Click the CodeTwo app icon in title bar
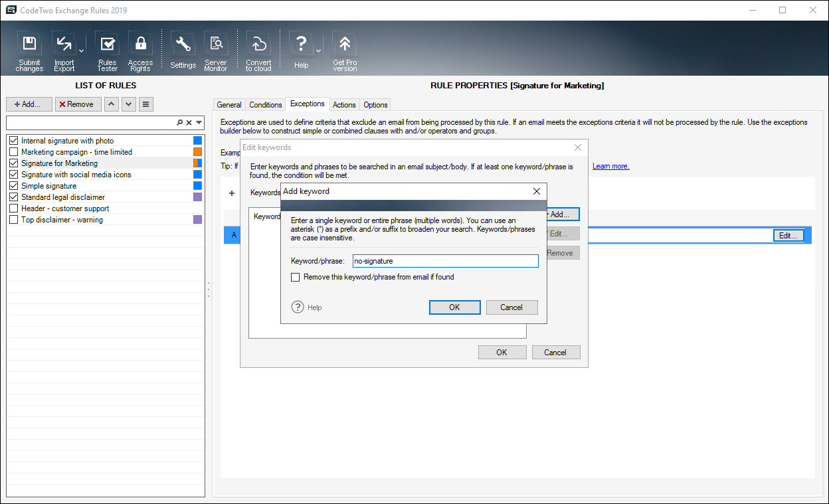 click(11, 11)
